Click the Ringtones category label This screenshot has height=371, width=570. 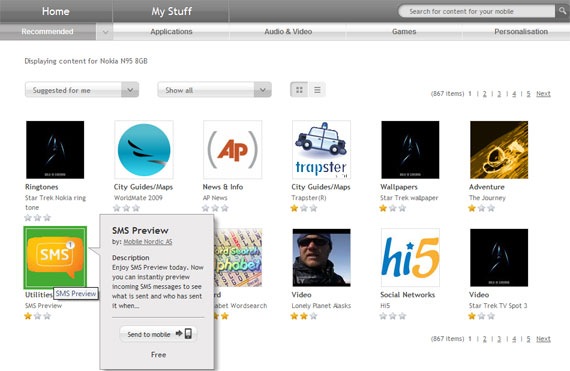41,187
